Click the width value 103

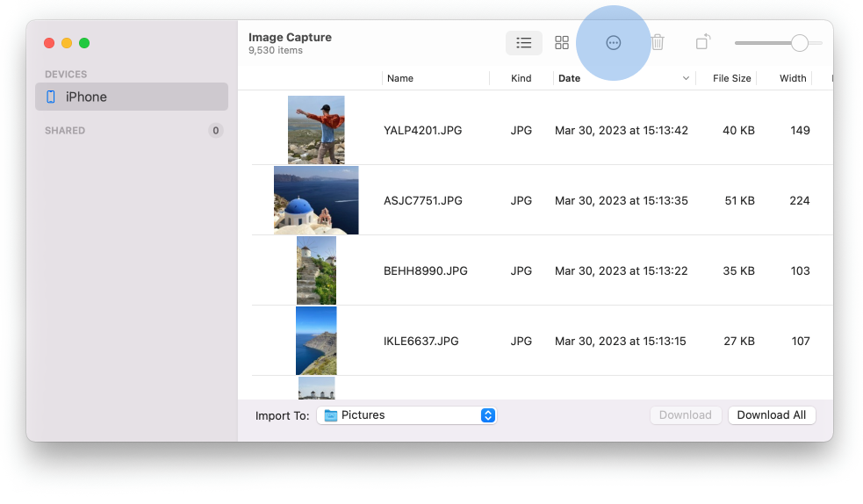(801, 271)
